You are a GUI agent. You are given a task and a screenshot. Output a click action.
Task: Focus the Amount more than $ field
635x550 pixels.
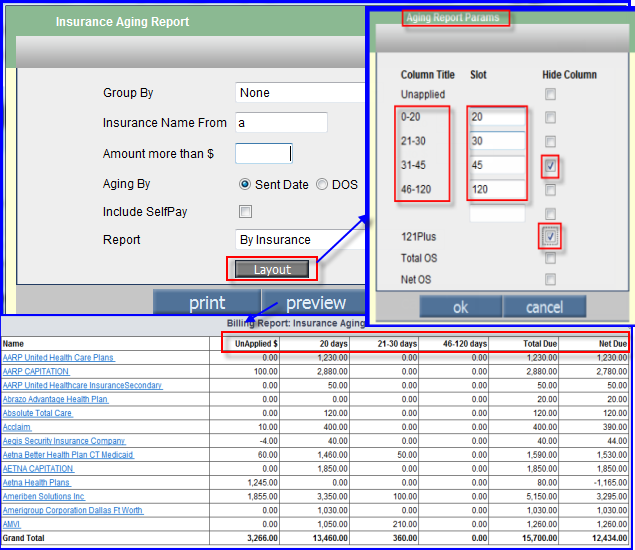[x=264, y=153]
